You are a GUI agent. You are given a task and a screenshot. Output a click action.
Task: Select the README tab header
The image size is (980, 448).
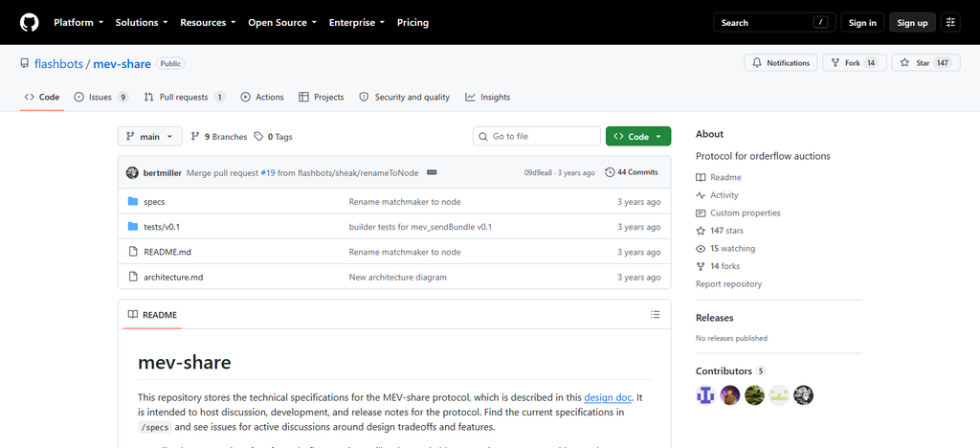tap(152, 314)
